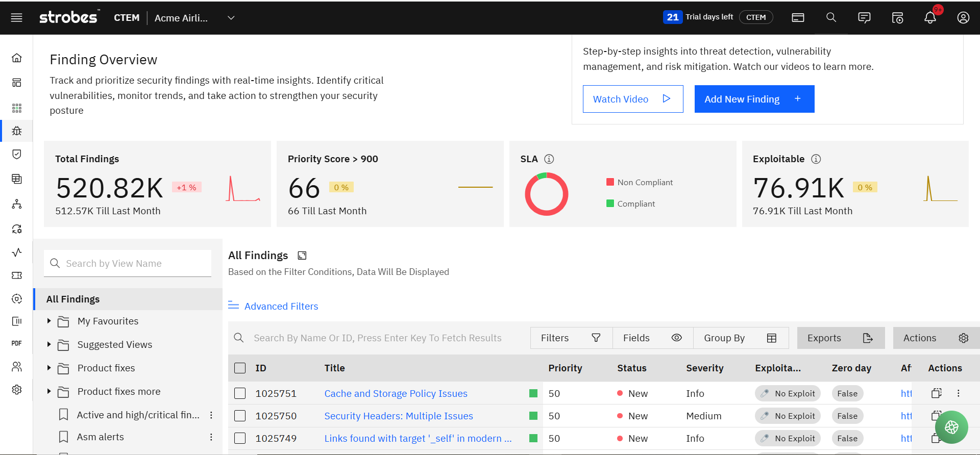Image resolution: width=980 pixels, height=455 pixels.
Task: Click the Search by View Name field
Action: coord(128,264)
